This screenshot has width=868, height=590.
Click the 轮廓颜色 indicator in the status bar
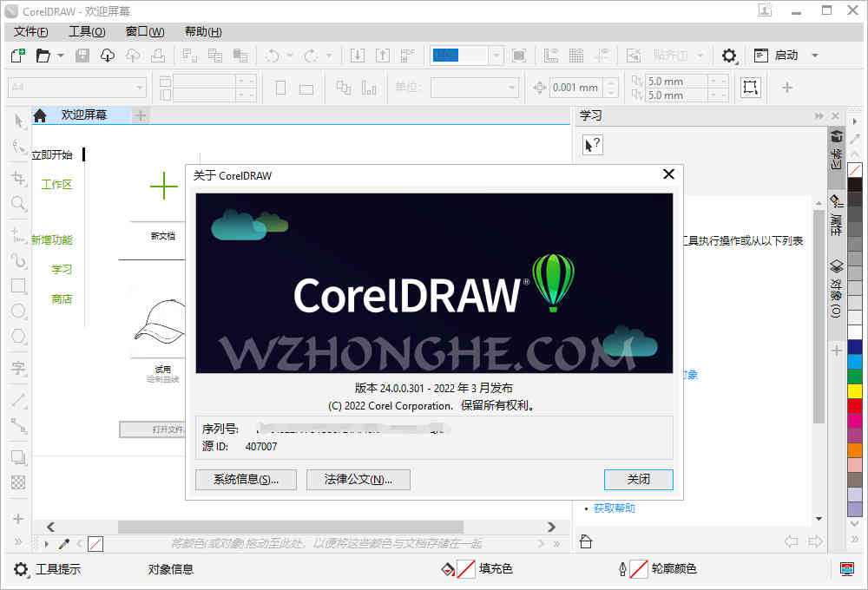[639, 570]
